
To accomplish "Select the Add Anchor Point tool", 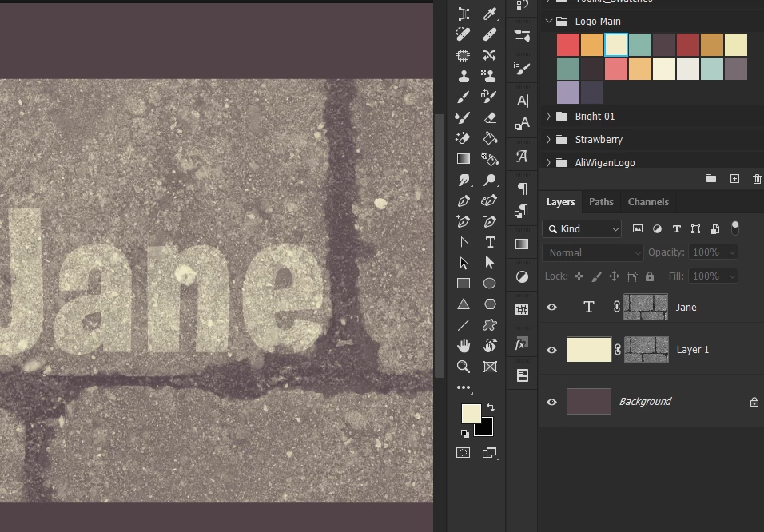I will coord(464,222).
